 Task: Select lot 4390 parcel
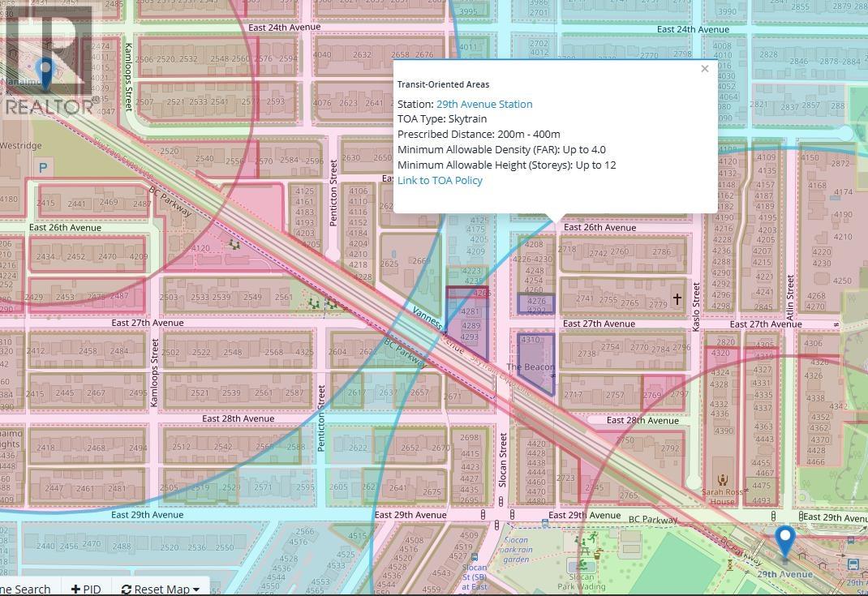(724, 431)
